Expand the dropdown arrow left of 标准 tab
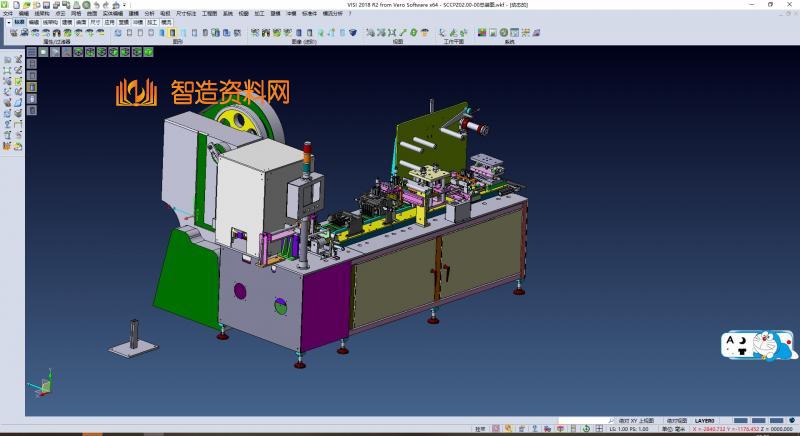800x436 pixels. (x=7, y=20)
